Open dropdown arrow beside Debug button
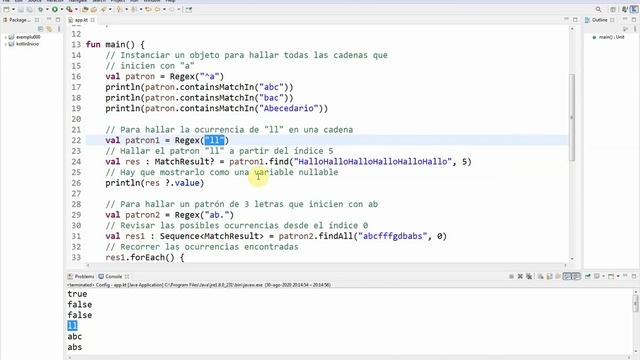The image size is (640, 360). click(47, 9)
